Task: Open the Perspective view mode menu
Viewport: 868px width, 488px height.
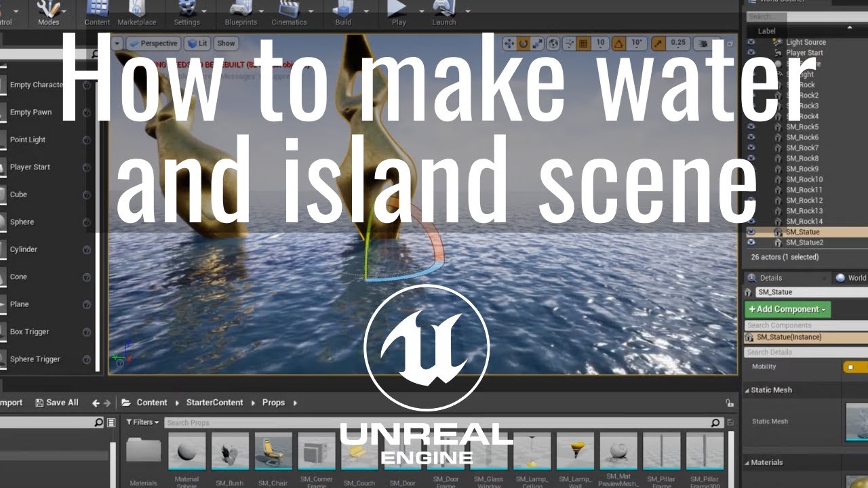Action: (153, 43)
